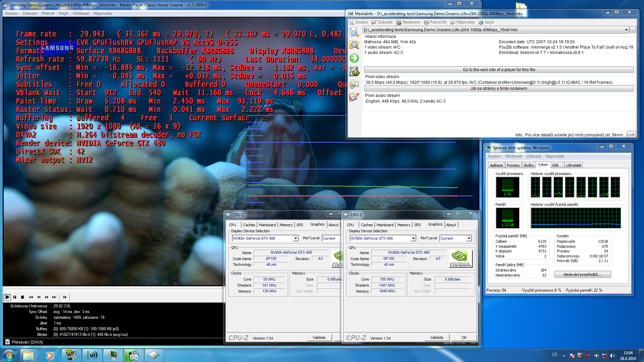Increase playback speed with fast-forward button
Screen dimensions: 644x362
tap(46, 297)
